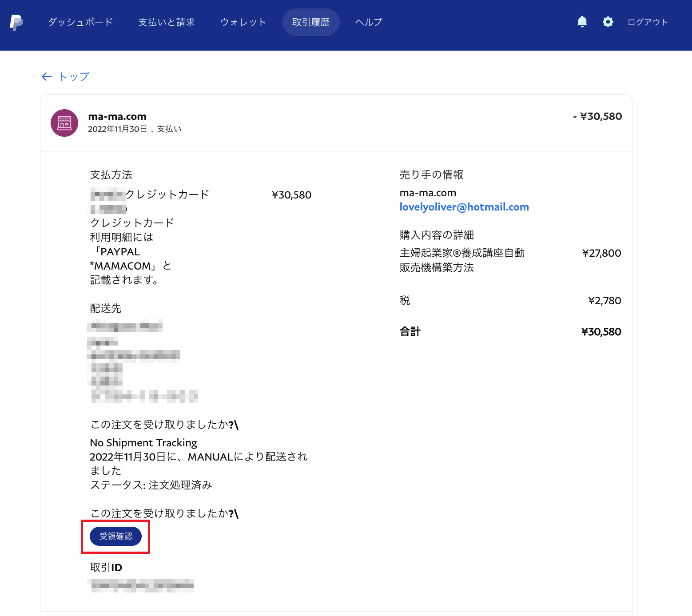The image size is (692, 616).
Task: Open ウォレット from the top navigation
Action: (243, 22)
